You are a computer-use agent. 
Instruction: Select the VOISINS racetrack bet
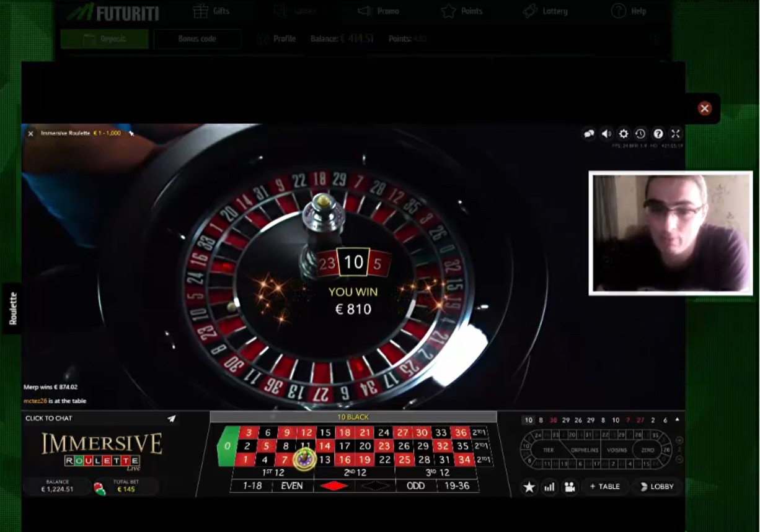(617, 450)
